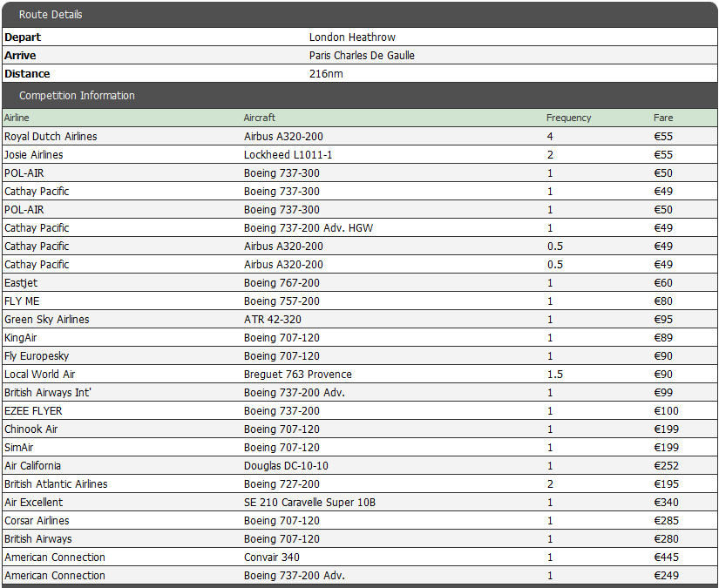
Task: Select Lockheed L1011-1 aircraft cell
Action: click(288, 154)
